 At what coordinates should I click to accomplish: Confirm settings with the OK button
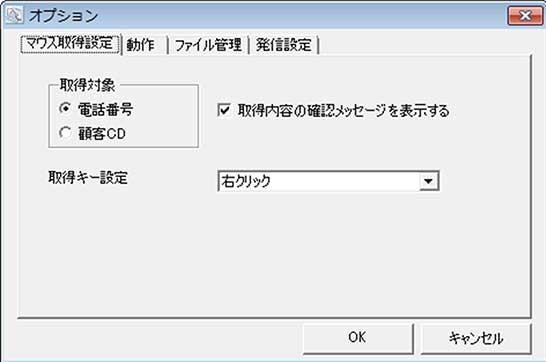pos(358,338)
